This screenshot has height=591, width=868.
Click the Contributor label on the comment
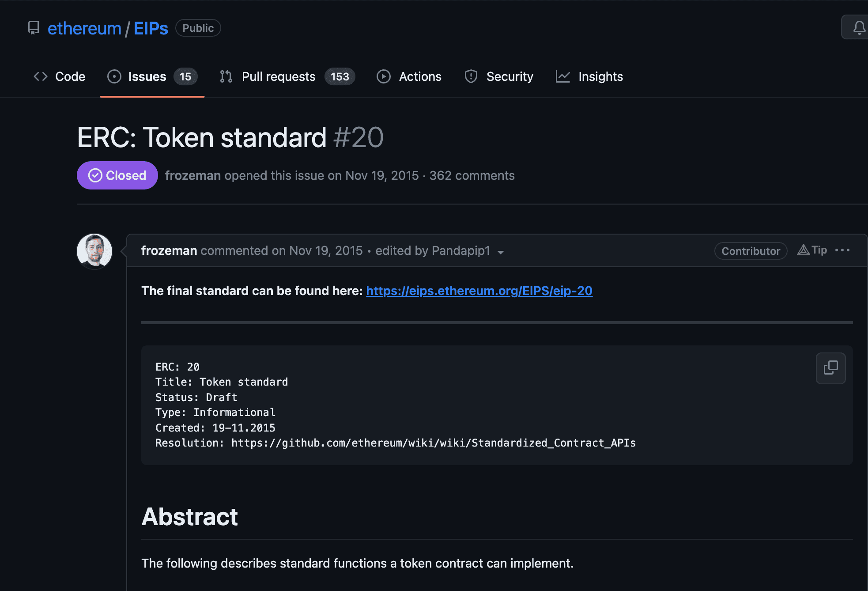pyautogui.click(x=751, y=250)
